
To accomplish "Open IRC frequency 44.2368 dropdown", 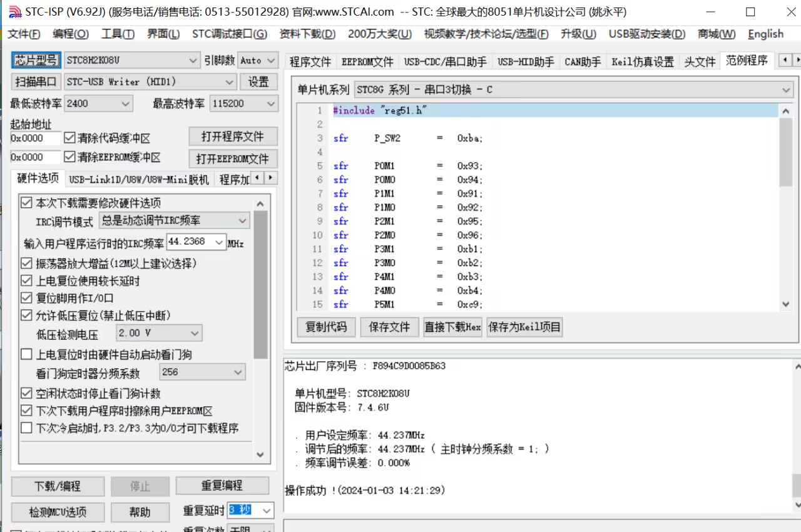I will click(219, 242).
